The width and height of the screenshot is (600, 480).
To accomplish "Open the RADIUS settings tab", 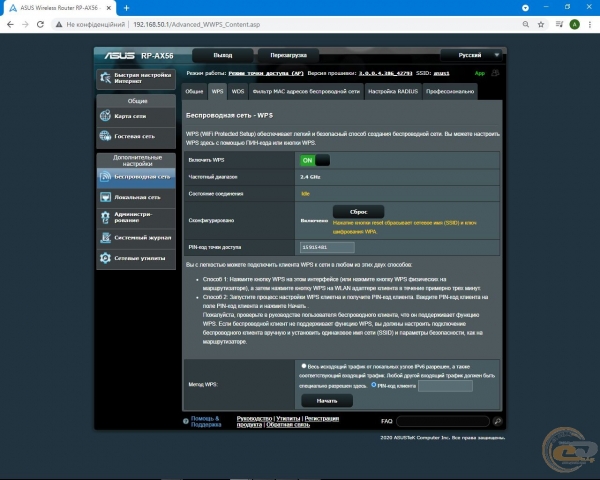I will [x=393, y=91].
